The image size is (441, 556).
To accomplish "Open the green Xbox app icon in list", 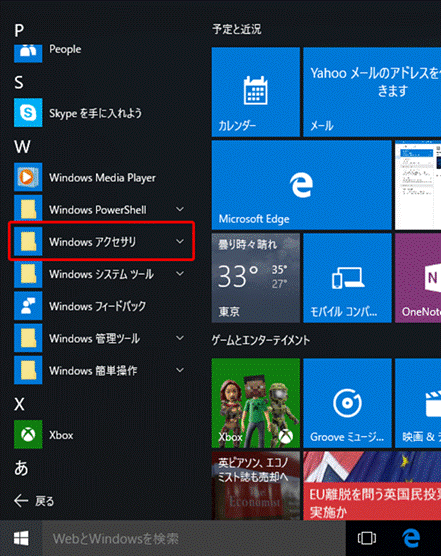I will [28, 434].
